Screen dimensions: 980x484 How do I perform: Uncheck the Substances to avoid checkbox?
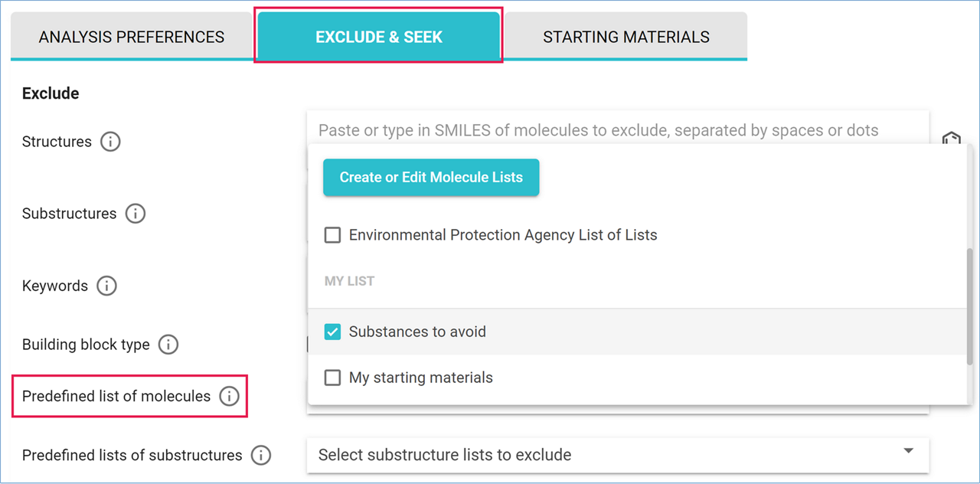[x=332, y=332]
